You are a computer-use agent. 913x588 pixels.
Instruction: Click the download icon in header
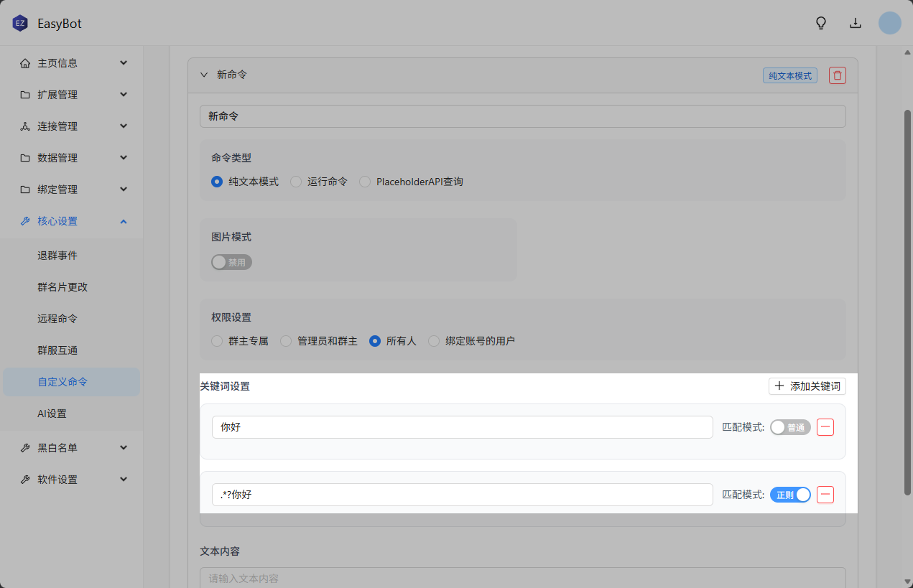pyautogui.click(x=856, y=23)
